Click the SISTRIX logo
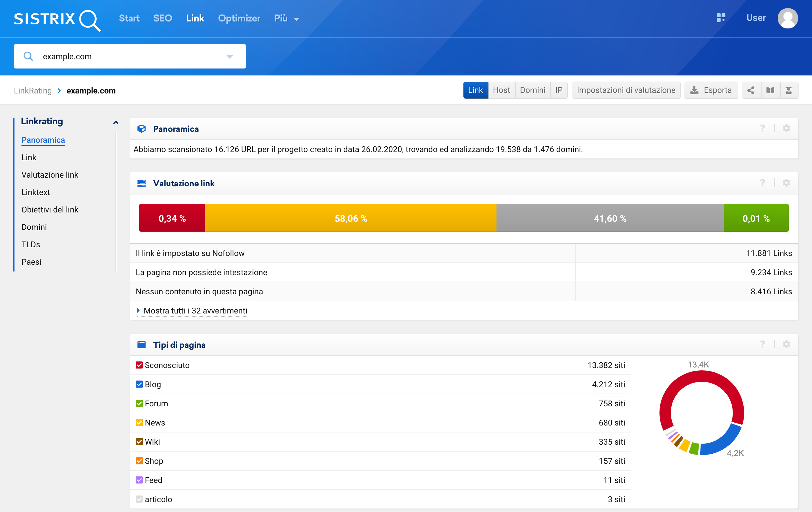 coord(57,19)
